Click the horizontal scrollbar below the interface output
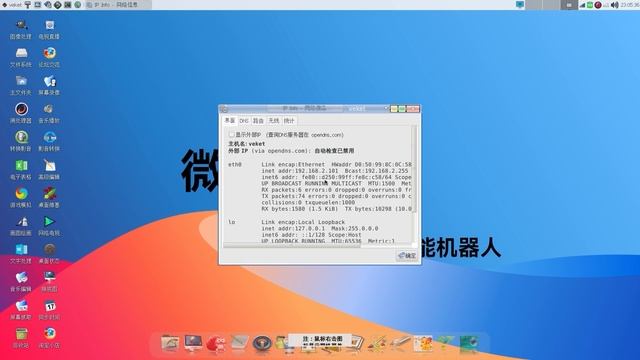Viewport: 640px width, 360px height. point(292,245)
